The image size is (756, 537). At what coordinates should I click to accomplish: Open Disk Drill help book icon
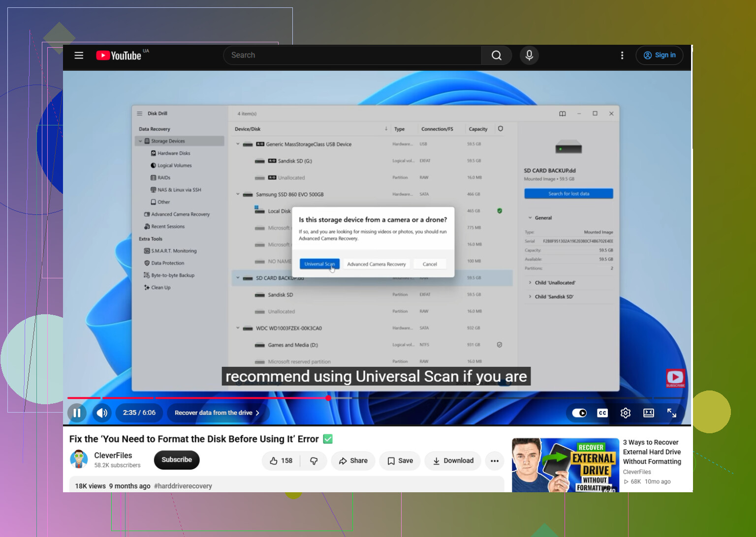[x=563, y=114]
